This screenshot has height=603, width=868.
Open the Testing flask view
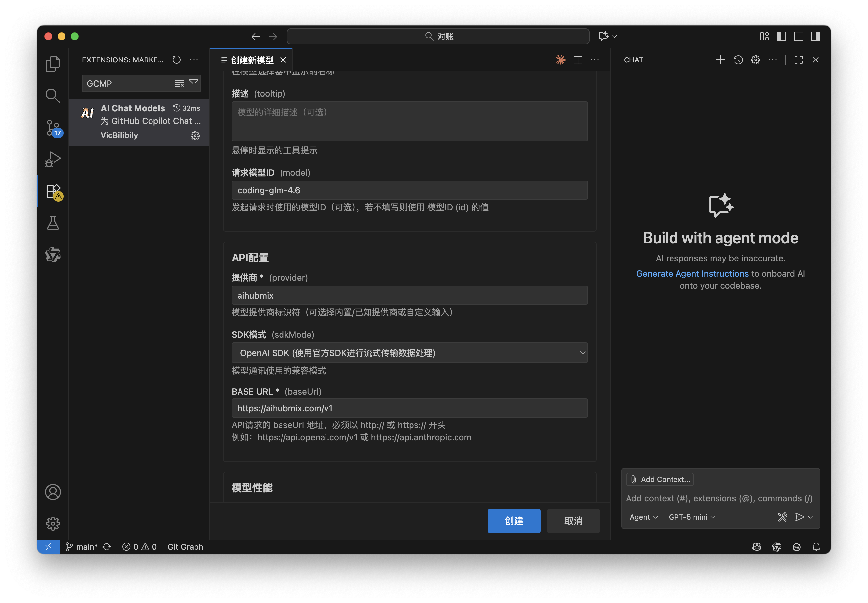point(53,223)
